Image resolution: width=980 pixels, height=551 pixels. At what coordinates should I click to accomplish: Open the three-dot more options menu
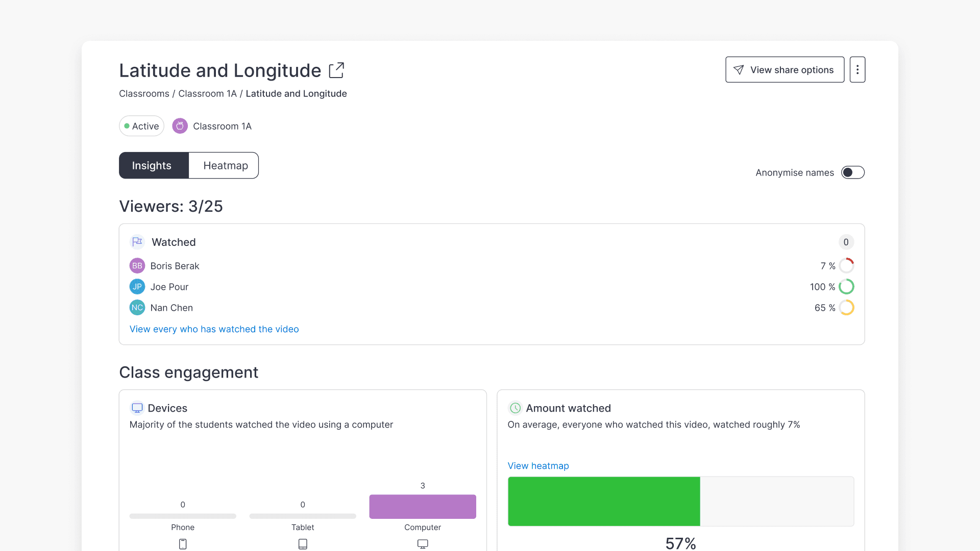click(857, 69)
